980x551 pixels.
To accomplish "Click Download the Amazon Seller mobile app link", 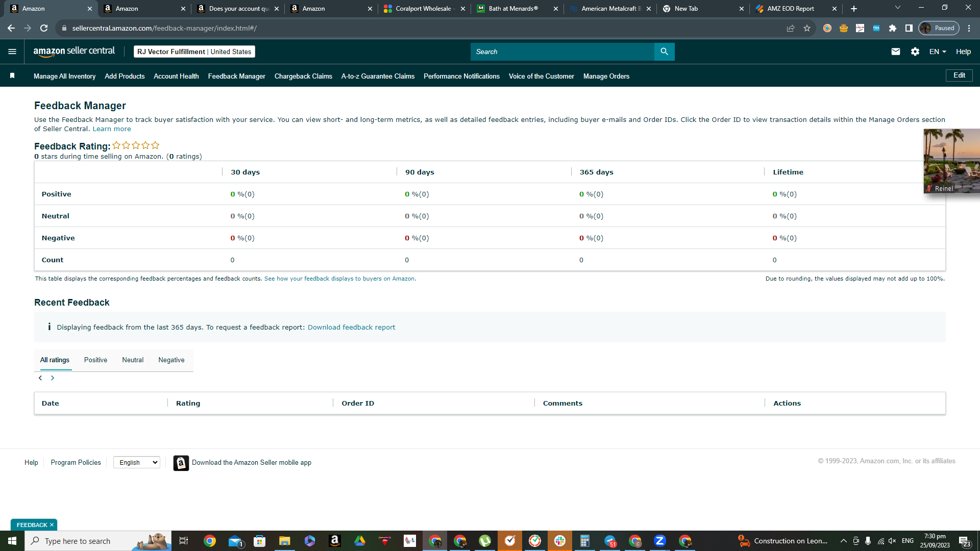I will point(252,463).
